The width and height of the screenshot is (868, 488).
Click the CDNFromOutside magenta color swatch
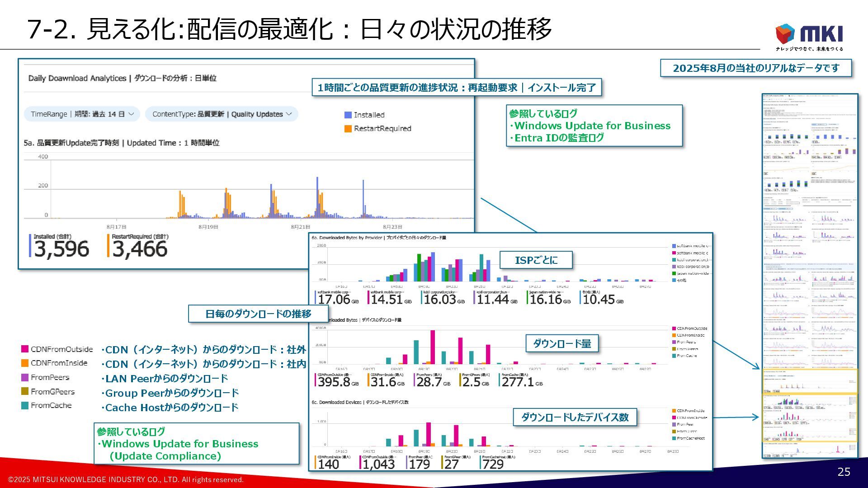(25, 349)
